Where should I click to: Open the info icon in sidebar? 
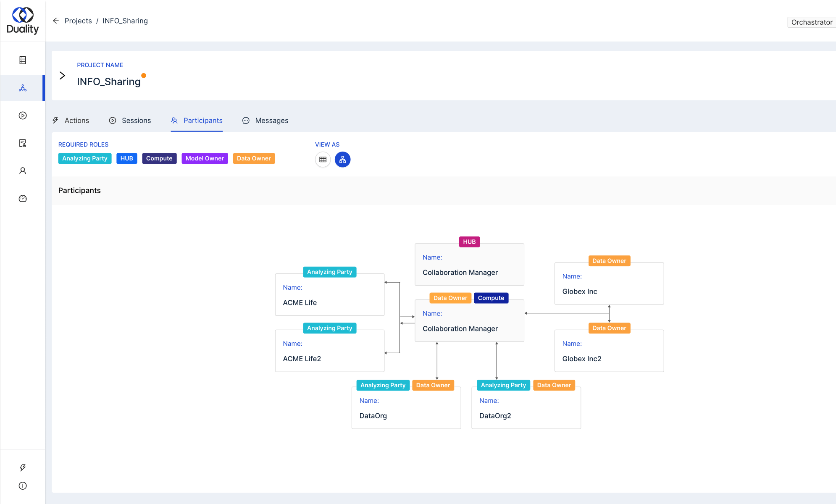[x=23, y=486]
